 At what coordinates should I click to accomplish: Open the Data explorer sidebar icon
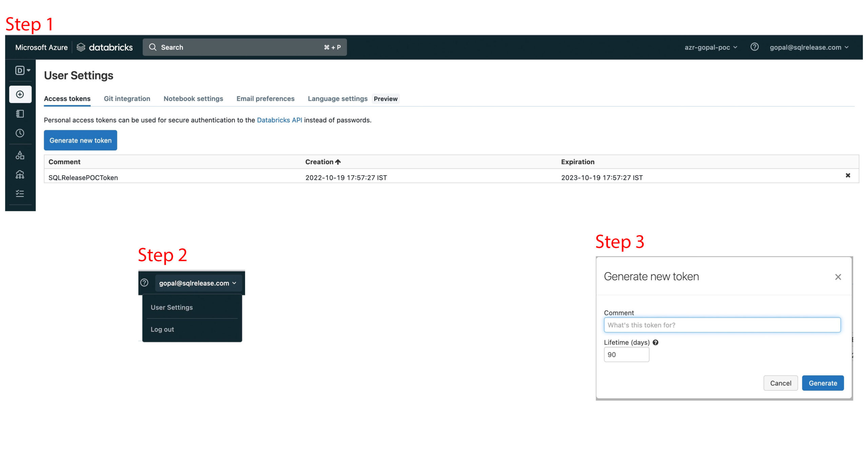pyautogui.click(x=20, y=155)
